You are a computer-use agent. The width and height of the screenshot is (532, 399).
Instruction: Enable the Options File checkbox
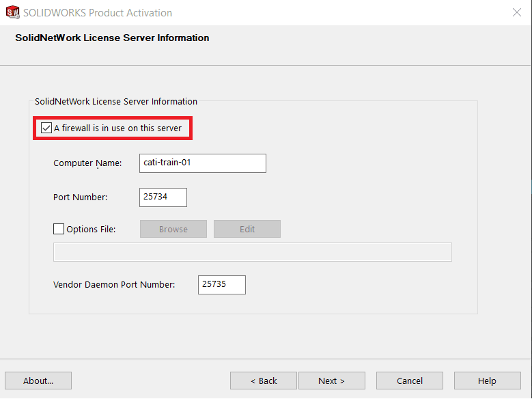(x=59, y=229)
